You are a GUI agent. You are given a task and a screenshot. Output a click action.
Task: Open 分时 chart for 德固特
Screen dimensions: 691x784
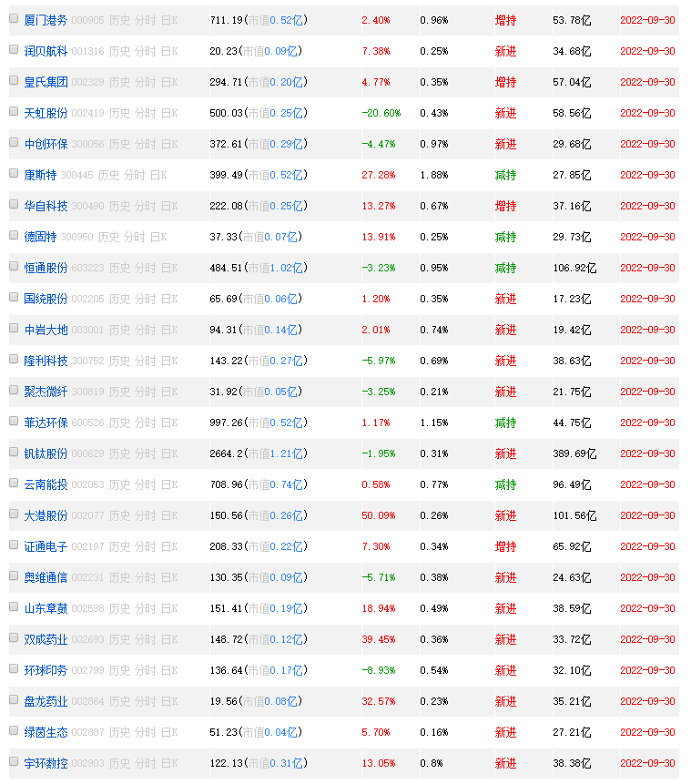[135, 237]
